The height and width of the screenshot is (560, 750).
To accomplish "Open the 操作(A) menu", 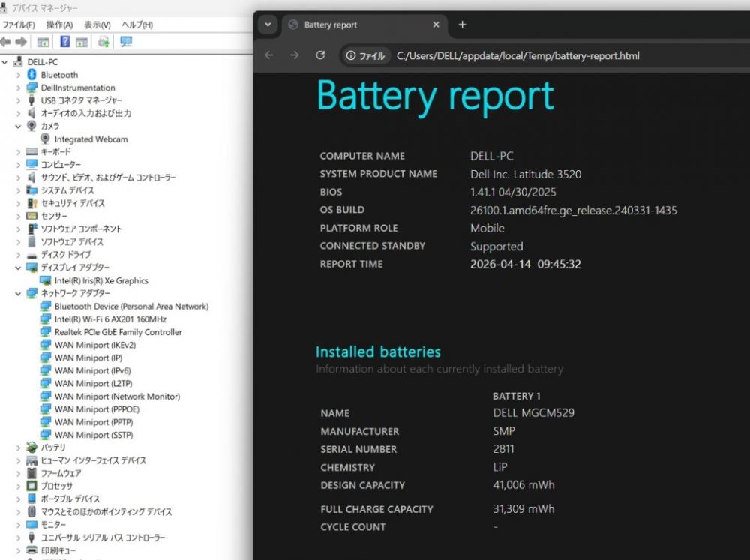I will (x=59, y=25).
